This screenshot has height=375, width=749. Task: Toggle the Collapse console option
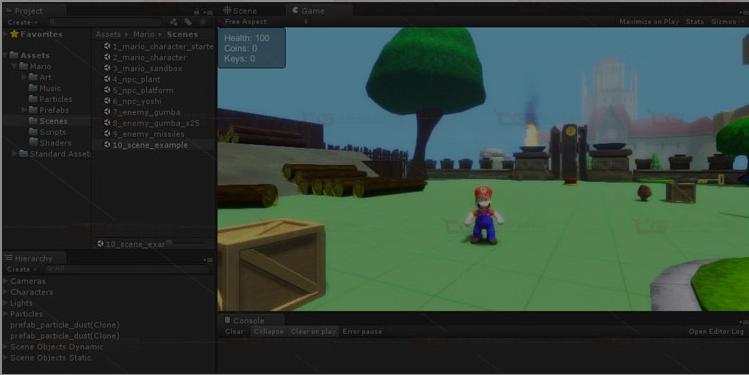[268, 332]
